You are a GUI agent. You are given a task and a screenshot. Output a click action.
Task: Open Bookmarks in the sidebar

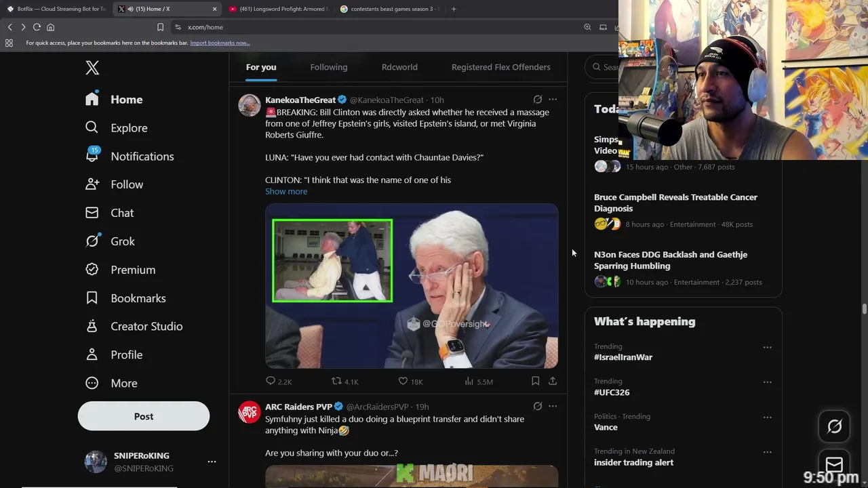tap(125, 298)
